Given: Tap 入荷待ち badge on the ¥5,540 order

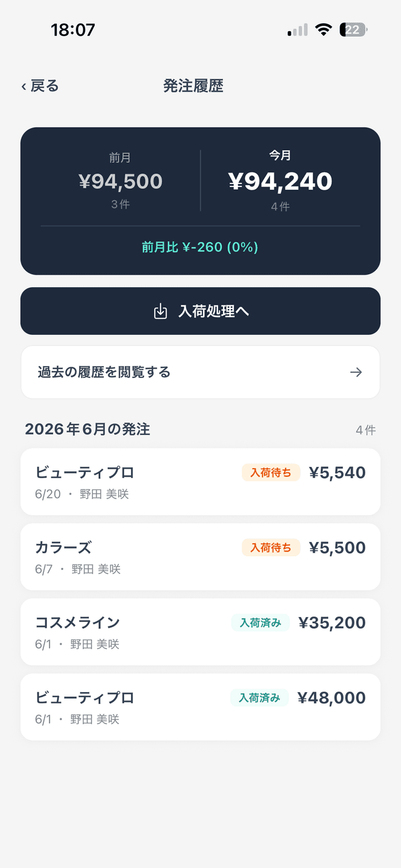Looking at the screenshot, I should (x=271, y=472).
